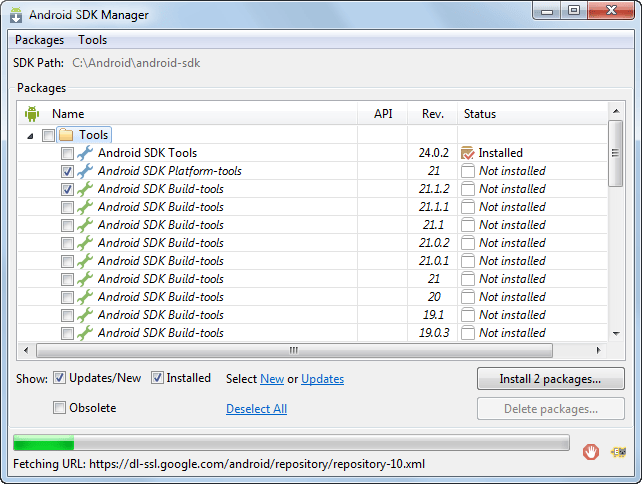Collapse the Tools tree node
The image size is (642, 484).
click(30, 136)
